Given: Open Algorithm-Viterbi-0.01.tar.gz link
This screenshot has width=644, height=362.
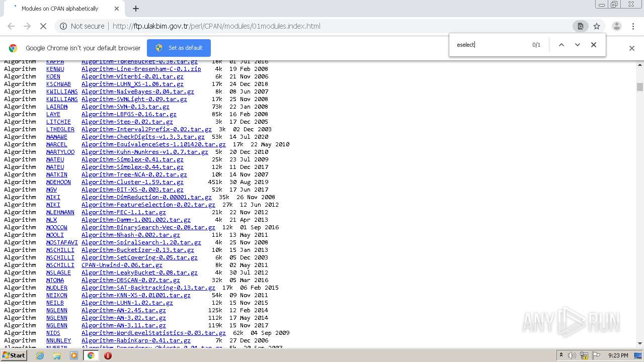Looking at the screenshot, I should (x=132, y=76).
